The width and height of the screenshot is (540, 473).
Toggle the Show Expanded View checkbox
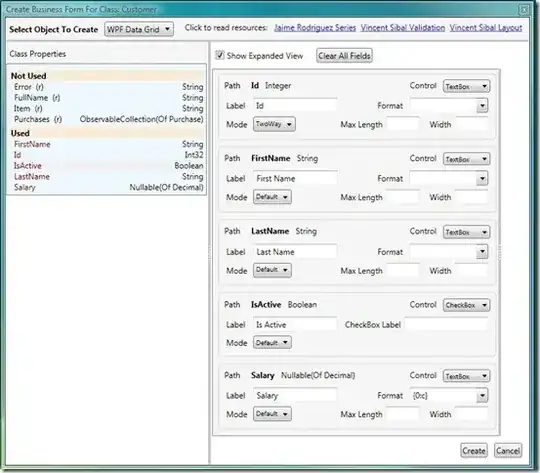pos(220,55)
